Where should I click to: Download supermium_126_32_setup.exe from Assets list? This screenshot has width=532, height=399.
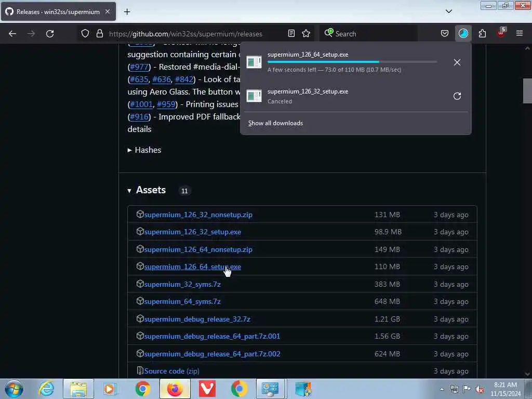(x=192, y=232)
